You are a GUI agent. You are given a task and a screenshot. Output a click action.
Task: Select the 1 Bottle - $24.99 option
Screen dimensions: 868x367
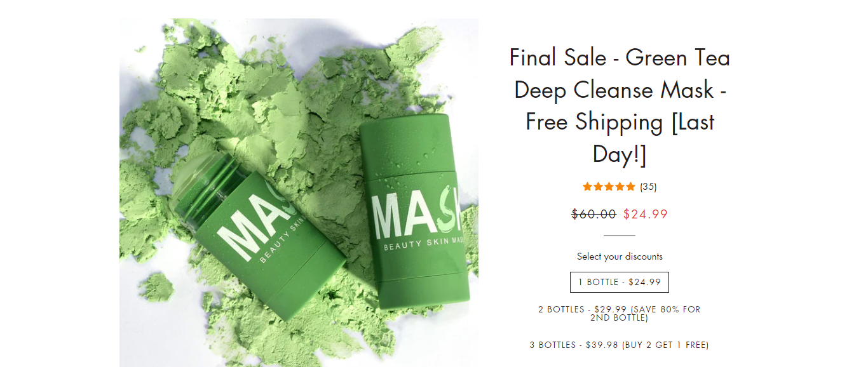pyautogui.click(x=620, y=282)
